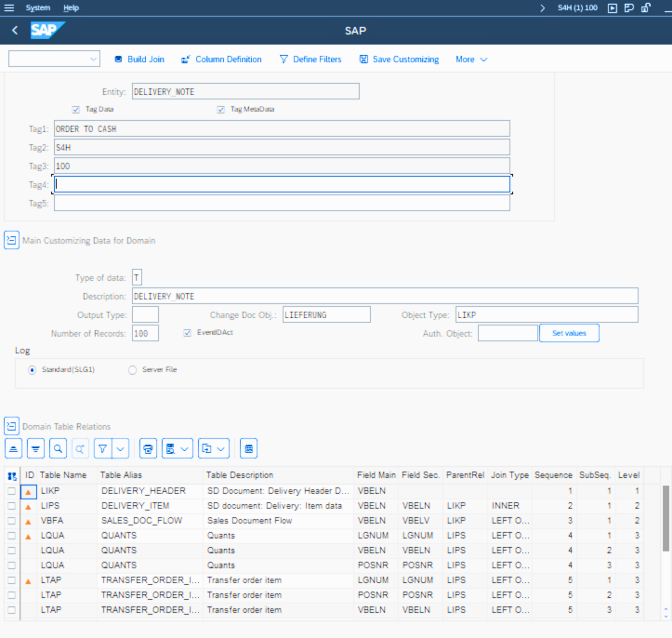Screen dimensions: 672x638
Task: Collapse the Domain Table Relations section icon
Action: coord(12,426)
